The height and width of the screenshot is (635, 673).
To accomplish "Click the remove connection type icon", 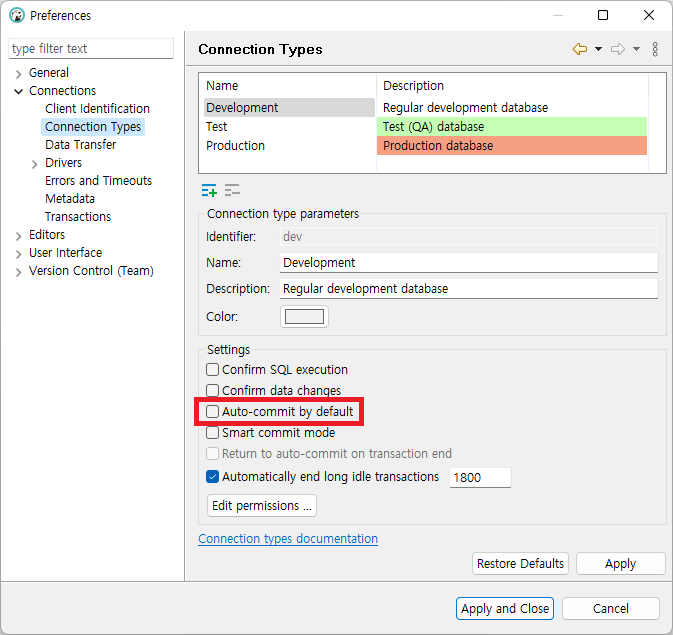I will click(232, 191).
